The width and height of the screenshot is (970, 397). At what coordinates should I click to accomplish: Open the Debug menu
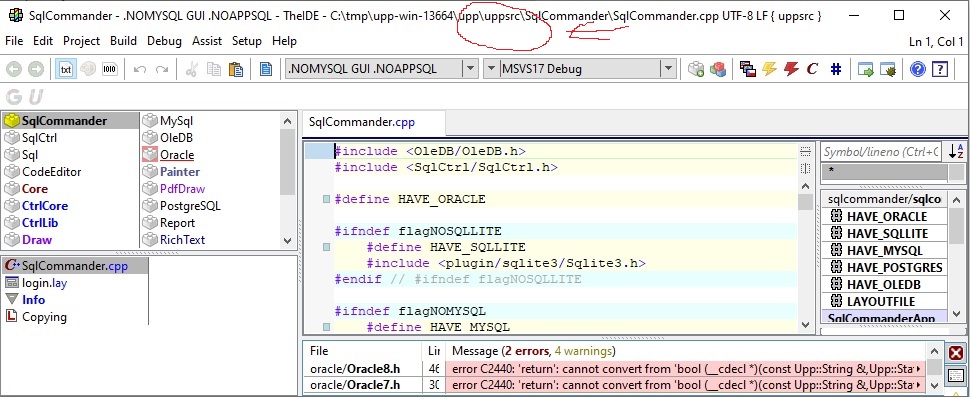(x=164, y=41)
